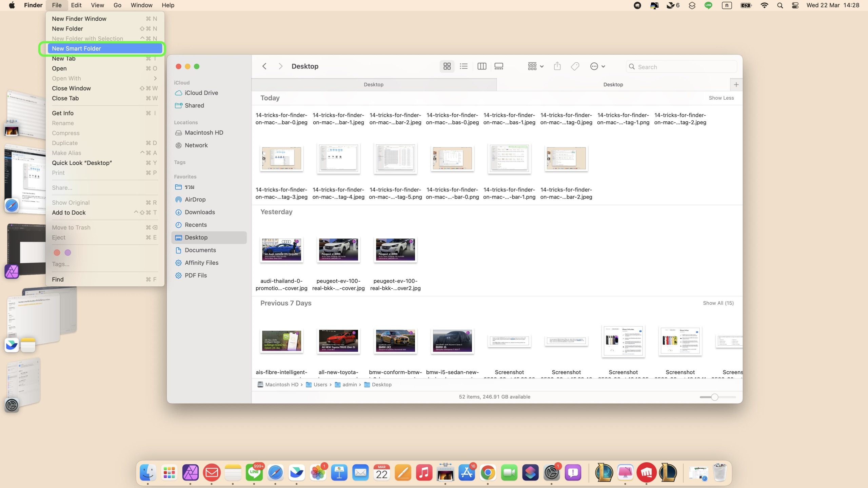This screenshot has height=488, width=868.
Task: Switch to the second Desktop tab
Action: (613, 85)
